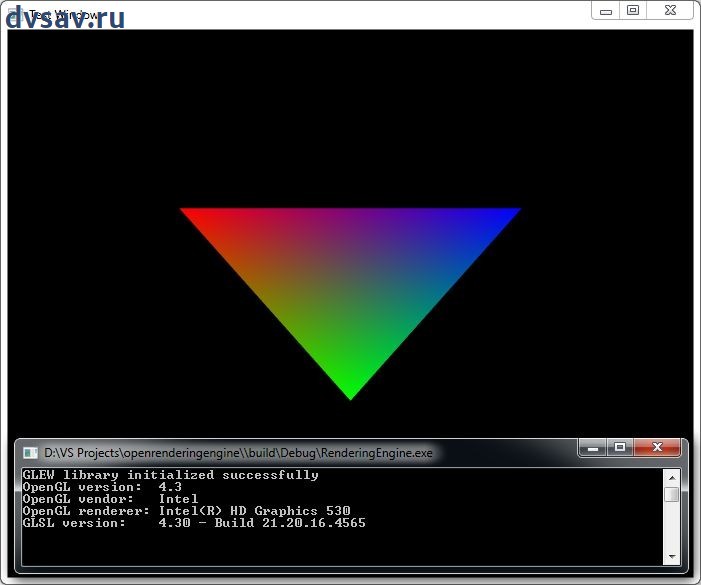Minimize the RenderingEngine.exe console window
The width and height of the screenshot is (701, 585).
point(593,447)
